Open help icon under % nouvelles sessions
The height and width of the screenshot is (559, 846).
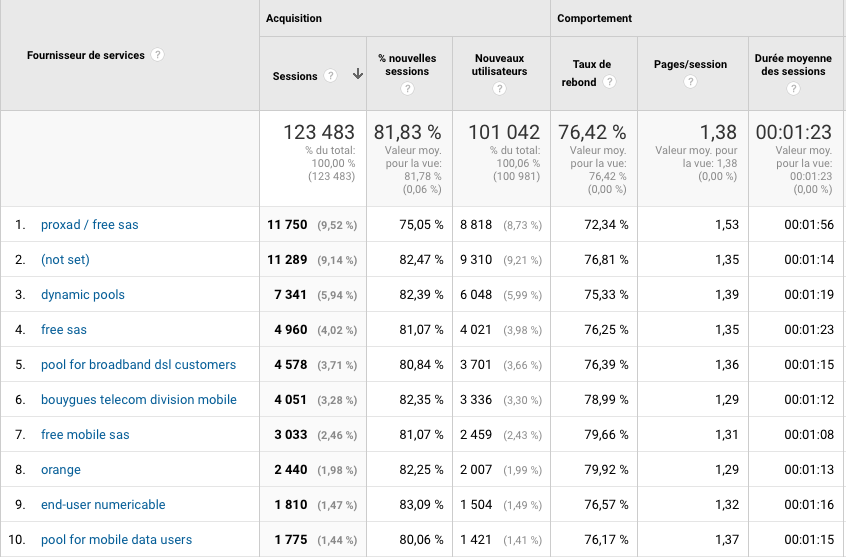click(x=407, y=89)
